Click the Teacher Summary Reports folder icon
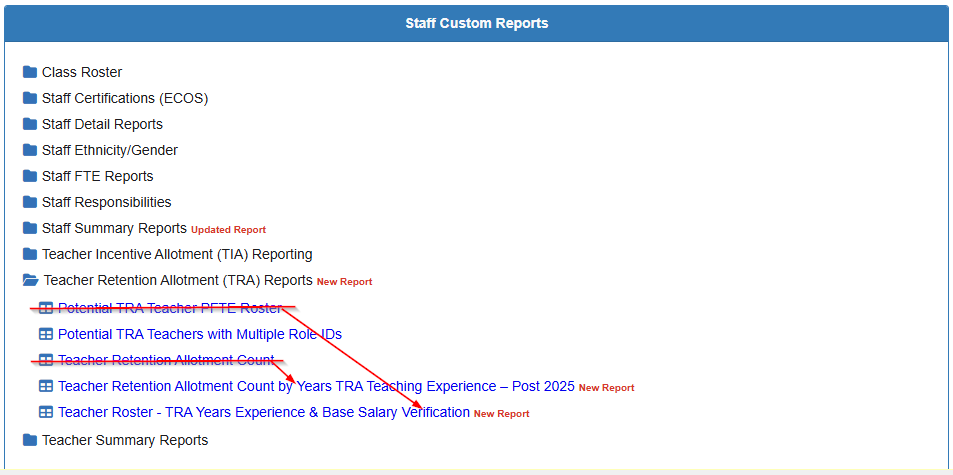The image size is (953, 475). (30, 440)
